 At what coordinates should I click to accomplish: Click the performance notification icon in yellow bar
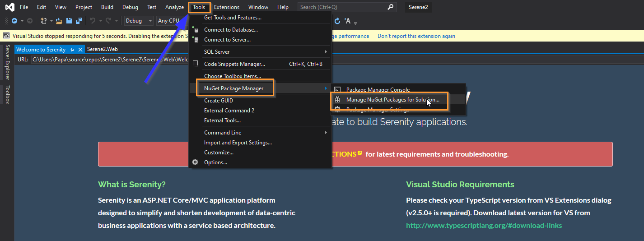6,36
